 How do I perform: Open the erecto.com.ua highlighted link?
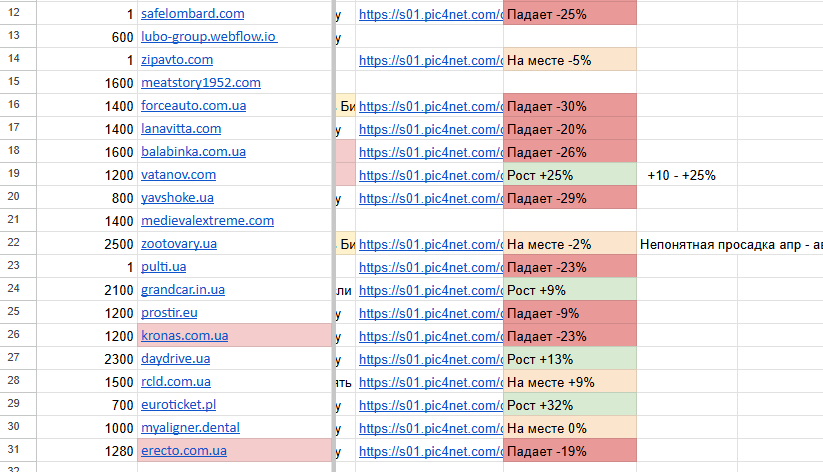click(x=184, y=450)
